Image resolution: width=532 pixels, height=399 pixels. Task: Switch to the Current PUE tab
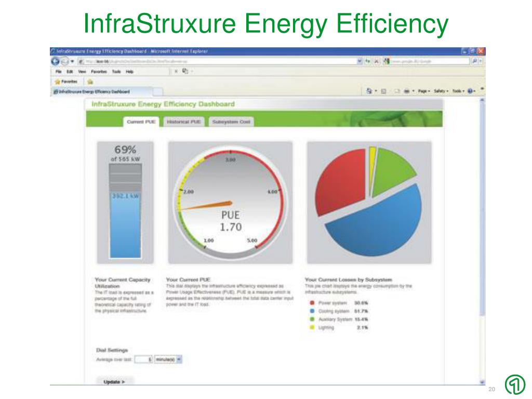pos(141,122)
